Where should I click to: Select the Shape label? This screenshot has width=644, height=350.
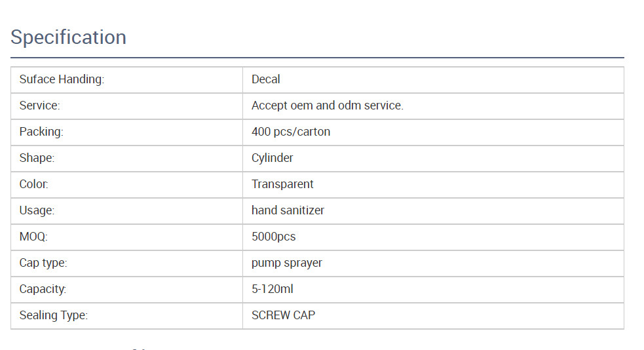pos(37,158)
